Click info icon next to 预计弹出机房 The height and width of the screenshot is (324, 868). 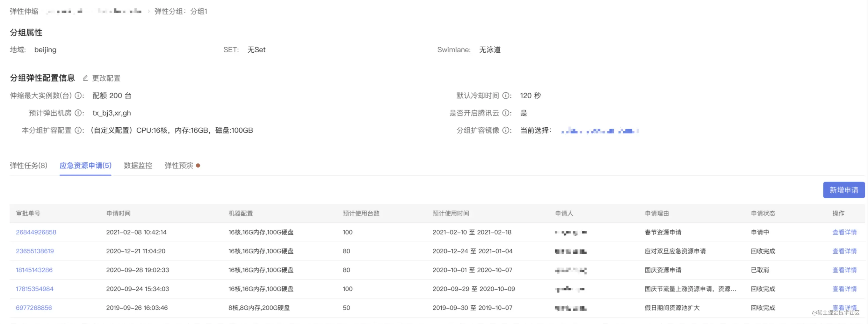[x=78, y=113]
